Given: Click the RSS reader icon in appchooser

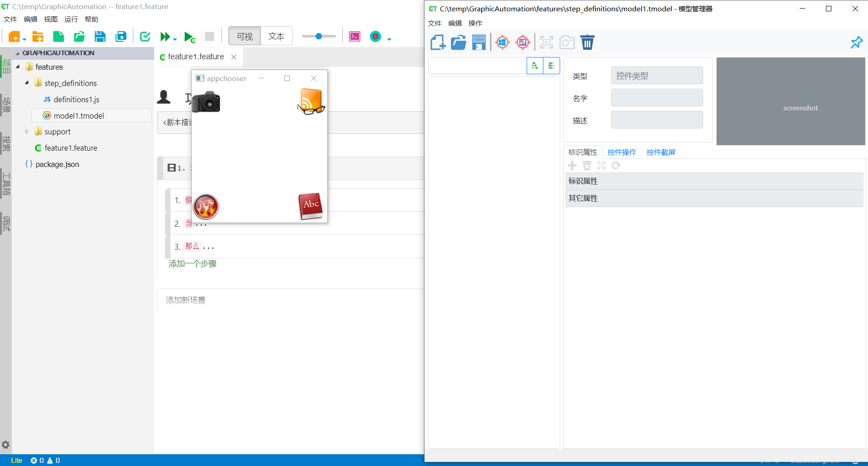Looking at the screenshot, I should point(311,101).
